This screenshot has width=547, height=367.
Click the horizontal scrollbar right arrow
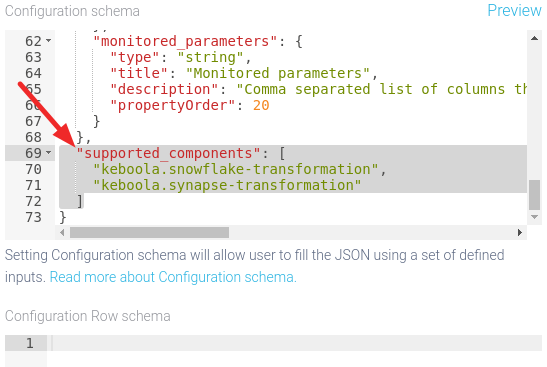coord(520,232)
